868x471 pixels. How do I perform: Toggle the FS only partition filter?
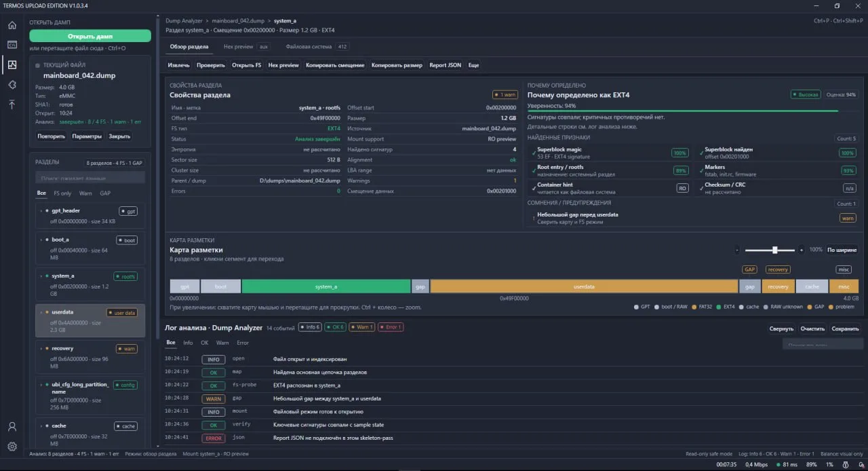62,193
